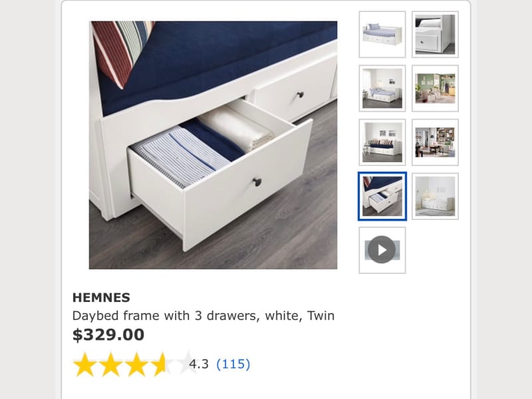Image resolution: width=532 pixels, height=399 pixels.
Task: Click the $329.00 price
Action: [108, 335]
